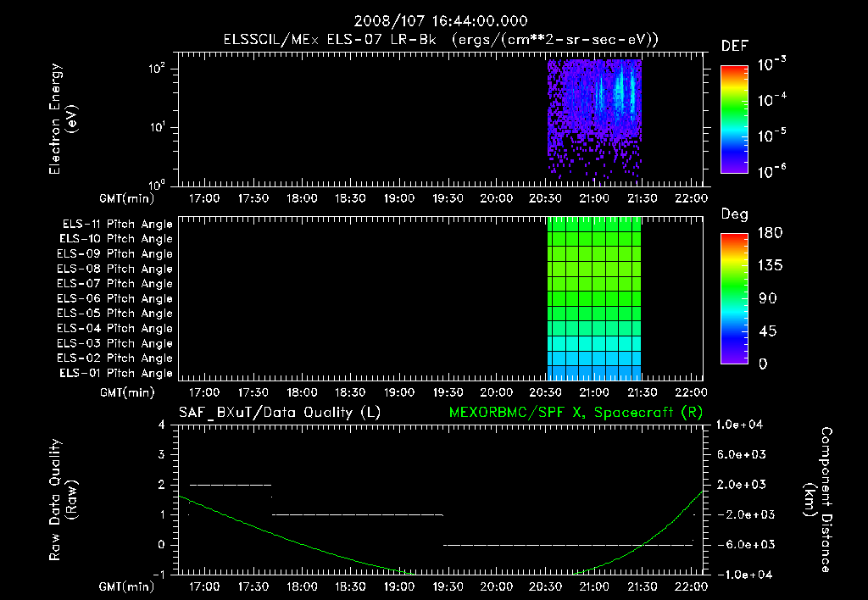The image size is (868, 600).
Task: Click GMT(min) label under the bottom panel
Action: 127,586
